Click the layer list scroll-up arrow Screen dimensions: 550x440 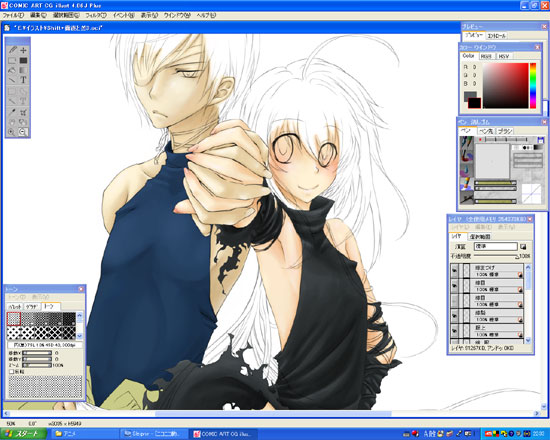click(528, 268)
